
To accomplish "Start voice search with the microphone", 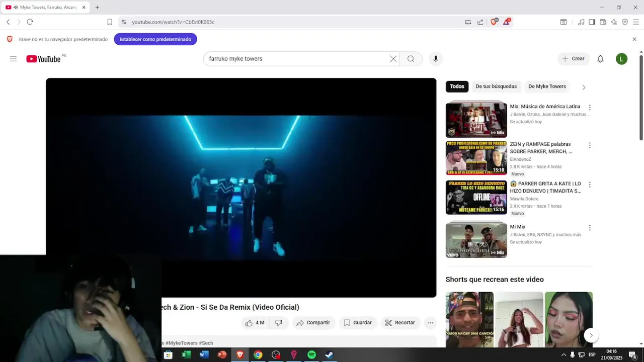I will point(436,59).
